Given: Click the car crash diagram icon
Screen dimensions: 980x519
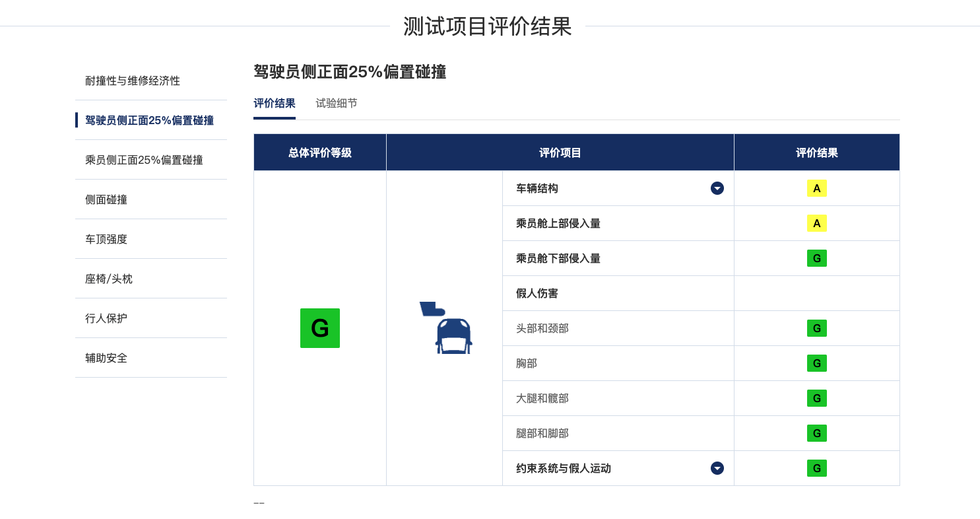Looking at the screenshot, I should coord(445,328).
